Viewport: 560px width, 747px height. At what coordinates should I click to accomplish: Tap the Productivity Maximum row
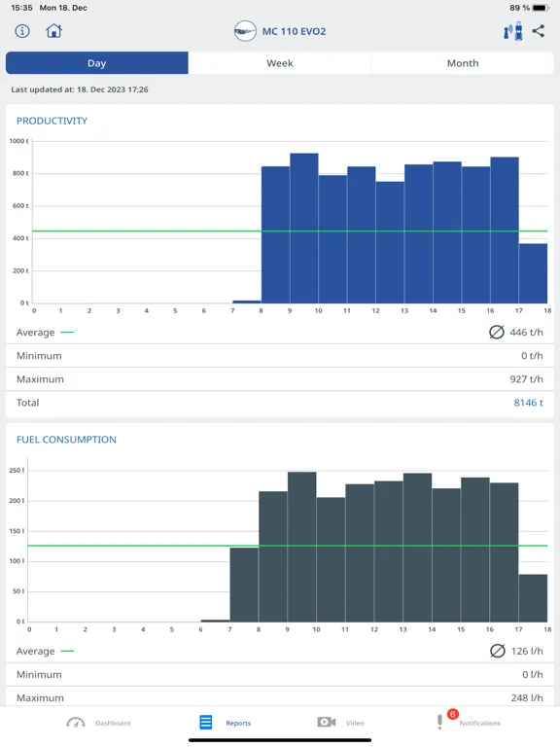280,379
